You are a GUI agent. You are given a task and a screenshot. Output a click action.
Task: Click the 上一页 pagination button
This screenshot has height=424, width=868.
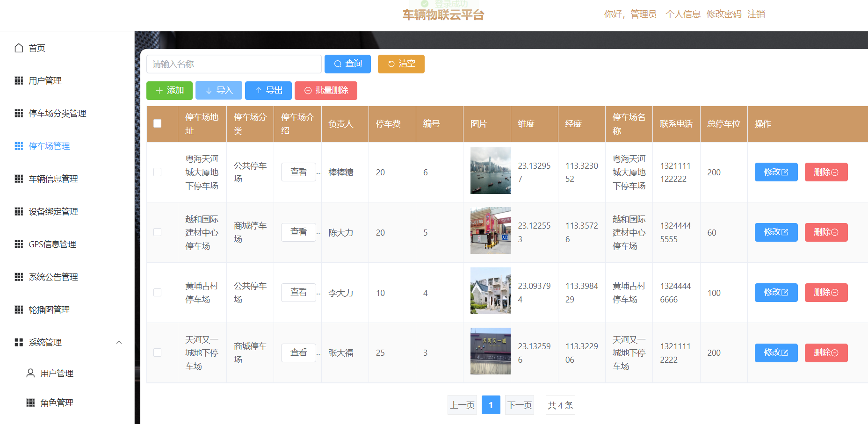(x=462, y=405)
